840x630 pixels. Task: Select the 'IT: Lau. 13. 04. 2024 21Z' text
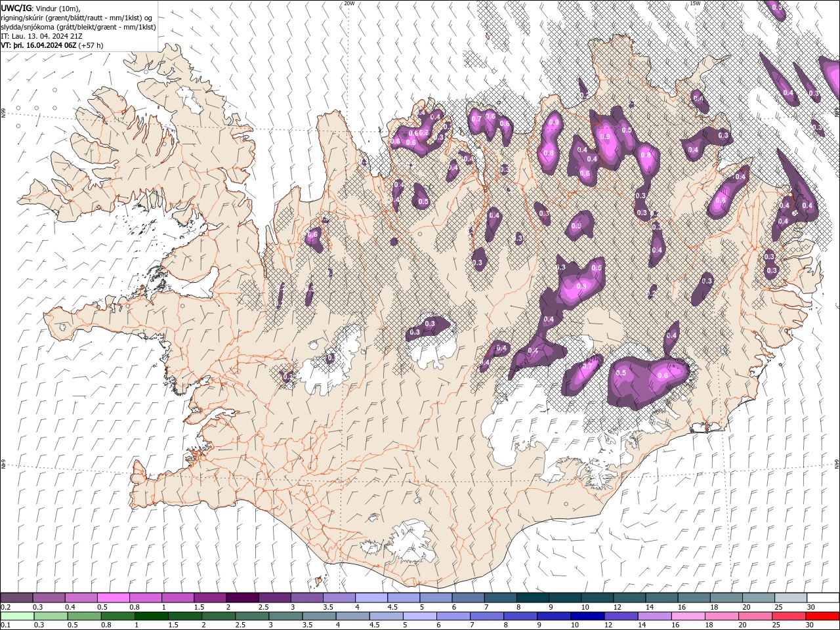[x=42, y=36]
